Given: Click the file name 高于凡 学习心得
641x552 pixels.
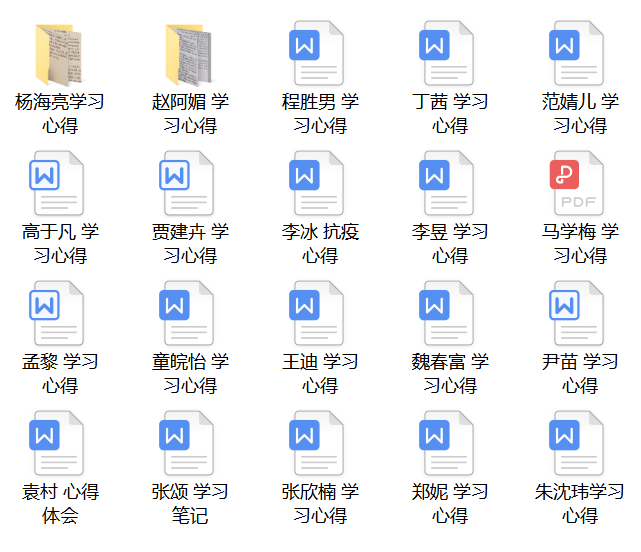Looking at the screenshot, I should point(60,244).
